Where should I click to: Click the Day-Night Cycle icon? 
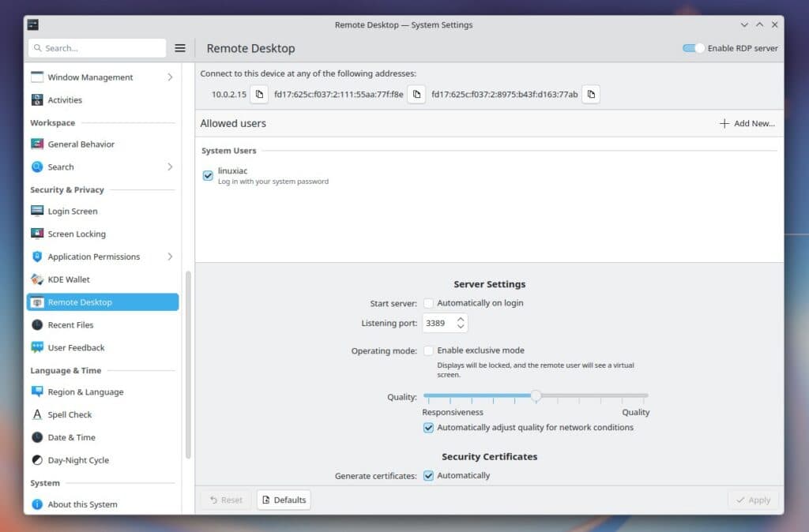coord(37,460)
